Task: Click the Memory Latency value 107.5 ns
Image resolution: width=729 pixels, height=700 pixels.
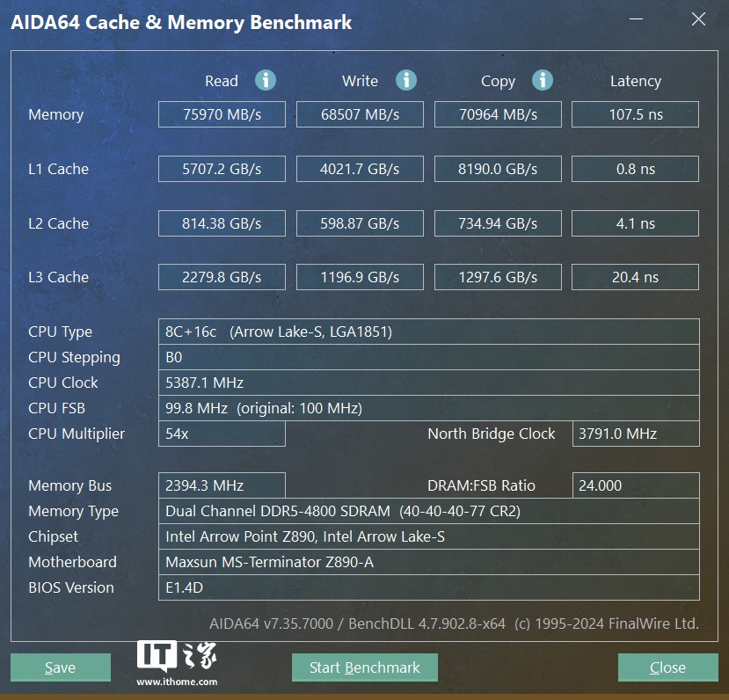Action: (635, 114)
